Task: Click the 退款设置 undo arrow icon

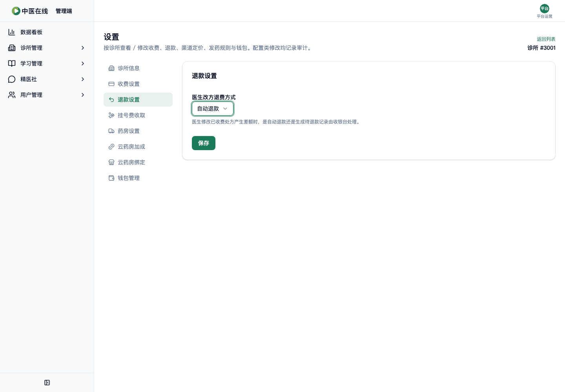Action: click(x=111, y=100)
